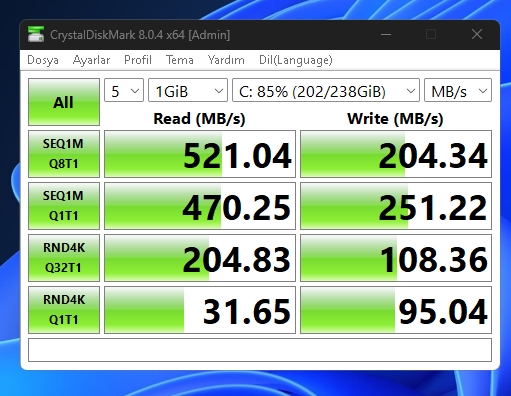
Task: Open the Dosya menu
Action: pyautogui.click(x=43, y=60)
